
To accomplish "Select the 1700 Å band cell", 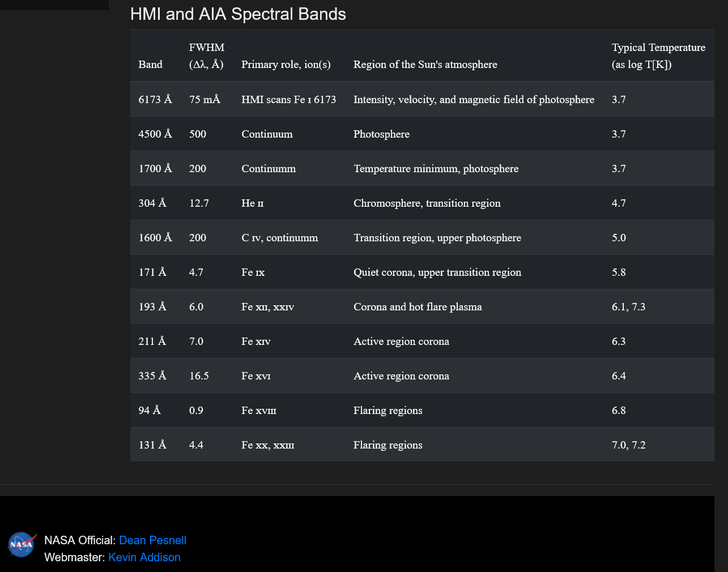I will pos(155,168).
